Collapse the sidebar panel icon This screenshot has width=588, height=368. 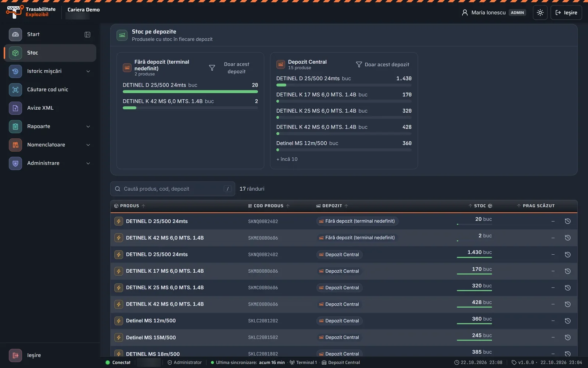coord(87,35)
